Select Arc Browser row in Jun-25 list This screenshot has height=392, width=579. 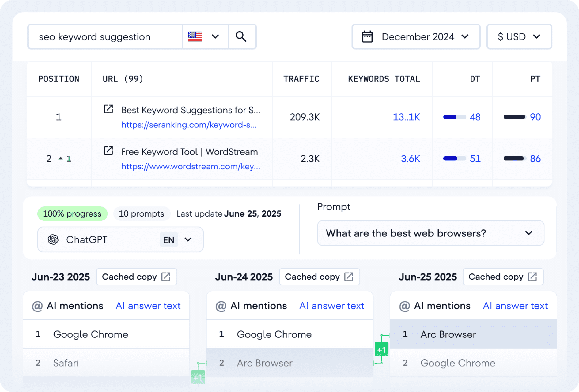point(473,334)
